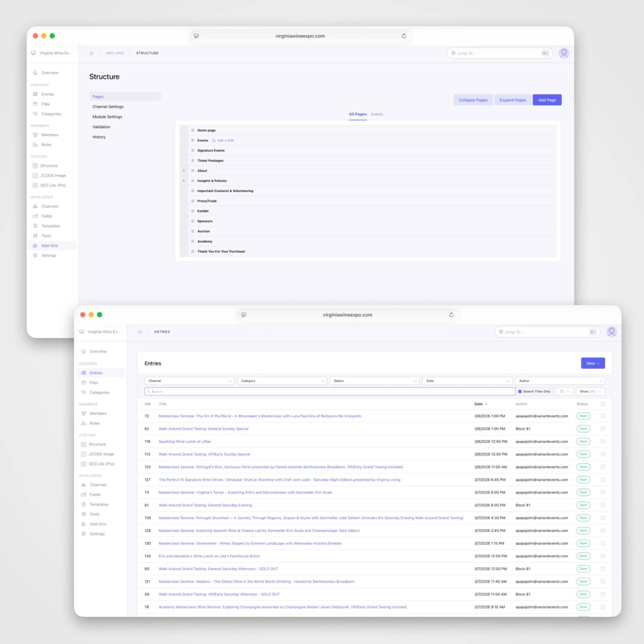Toggle the Search Titles Only checkbox
The height and width of the screenshot is (644, 644).
(520, 392)
